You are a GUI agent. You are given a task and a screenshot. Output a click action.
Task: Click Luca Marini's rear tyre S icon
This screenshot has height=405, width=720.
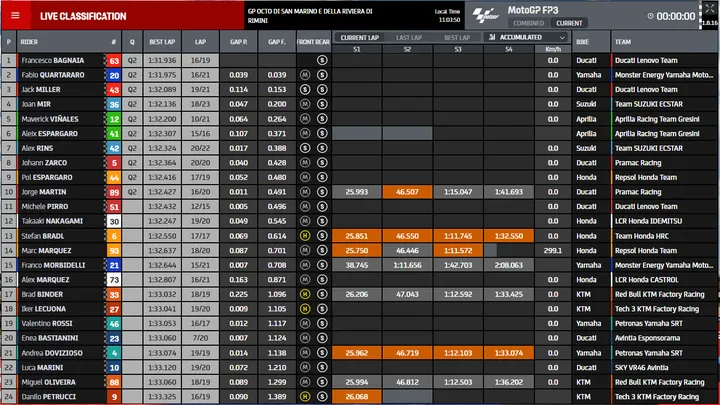[322, 368]
